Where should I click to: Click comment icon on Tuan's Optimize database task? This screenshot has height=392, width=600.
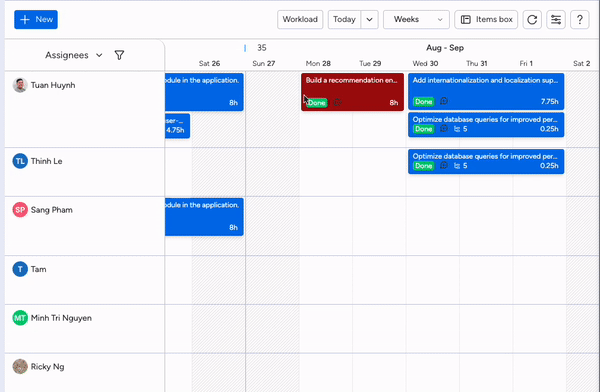coord(444,129)
